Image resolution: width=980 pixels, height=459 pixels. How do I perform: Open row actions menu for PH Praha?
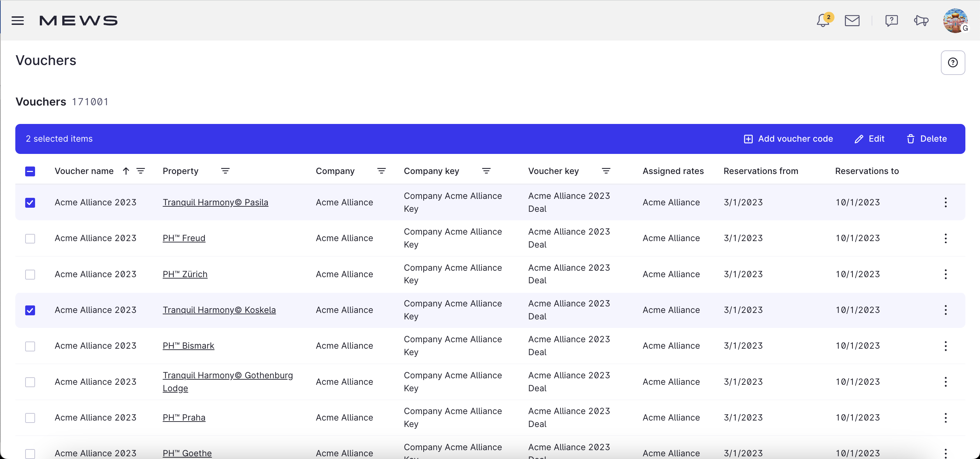tap(945, 418)
